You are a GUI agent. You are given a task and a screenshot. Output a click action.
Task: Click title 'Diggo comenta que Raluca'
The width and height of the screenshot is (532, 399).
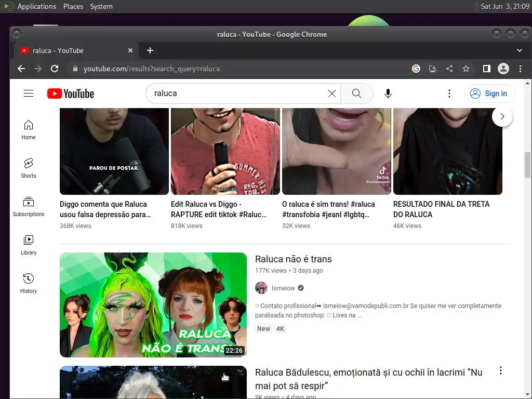[105, 209]
